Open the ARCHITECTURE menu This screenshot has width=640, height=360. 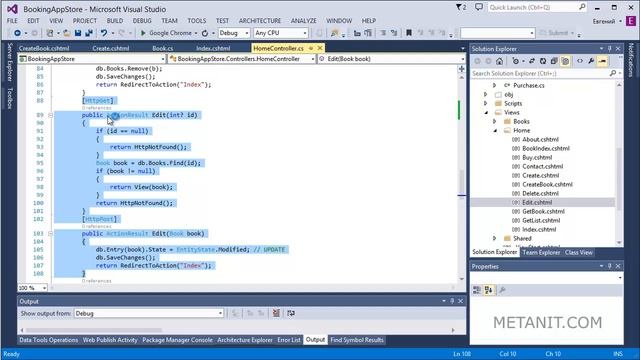(x=260, y=21)
